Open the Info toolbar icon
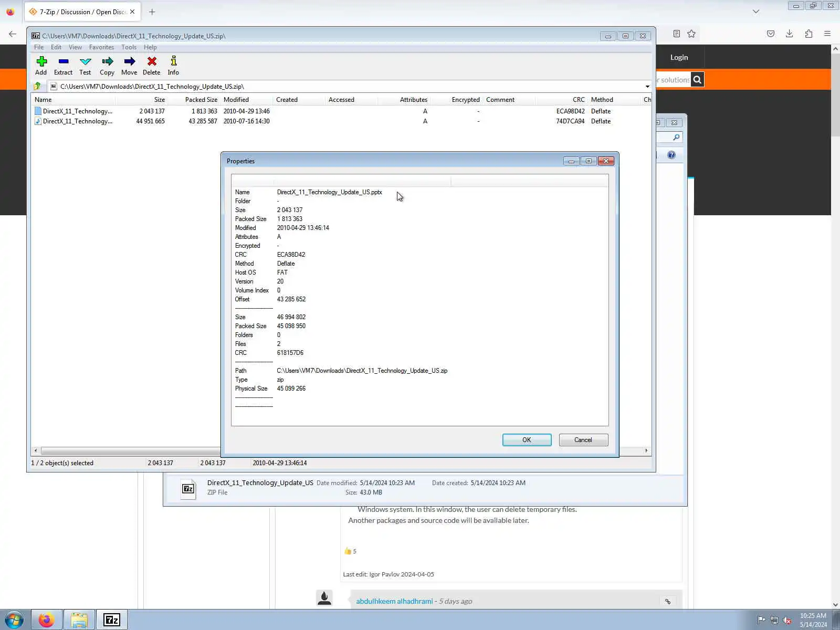 click(x=173, y=66)
